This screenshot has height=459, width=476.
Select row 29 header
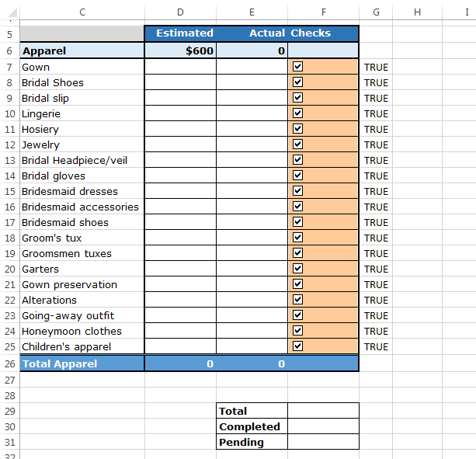point(10,411)
